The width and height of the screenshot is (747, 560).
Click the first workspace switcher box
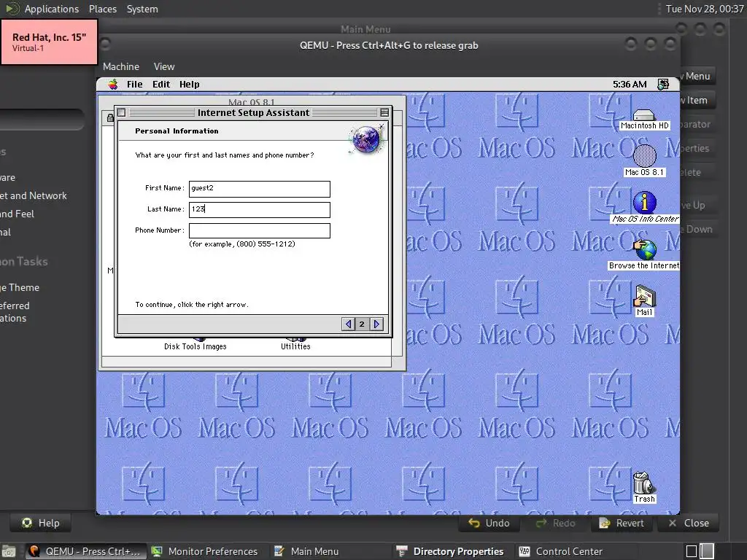tap(692, 551)
